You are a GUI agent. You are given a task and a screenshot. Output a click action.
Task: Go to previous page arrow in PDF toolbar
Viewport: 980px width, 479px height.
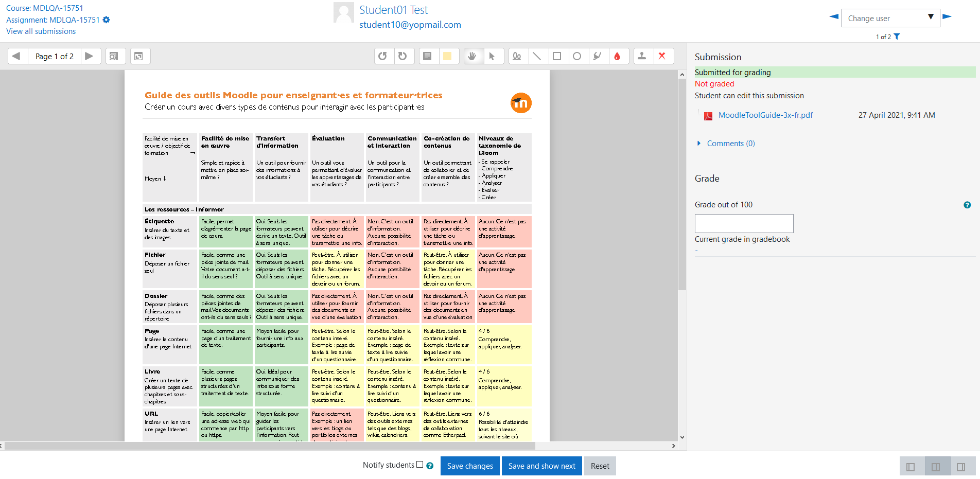click(x=16, y=56)
